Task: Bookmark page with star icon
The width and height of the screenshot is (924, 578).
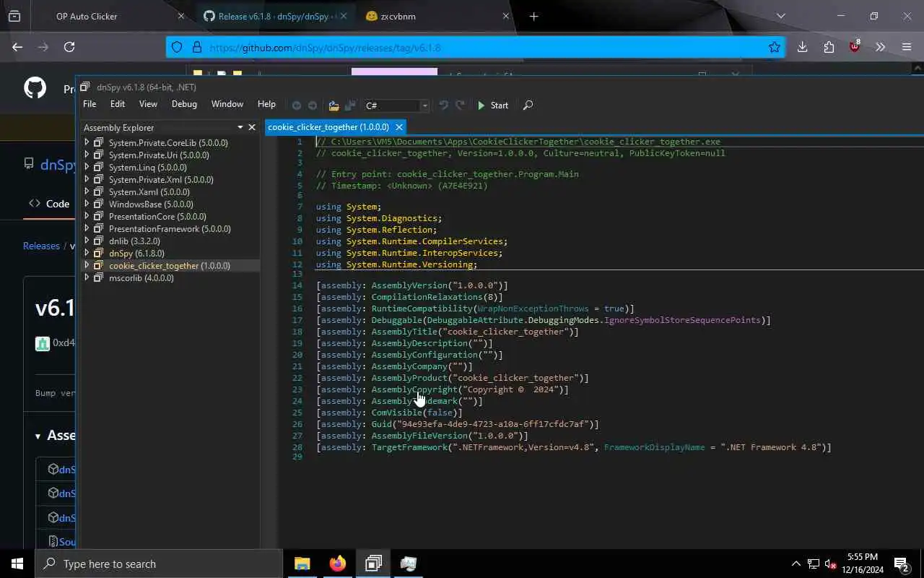Action: (x=775, y=47)
